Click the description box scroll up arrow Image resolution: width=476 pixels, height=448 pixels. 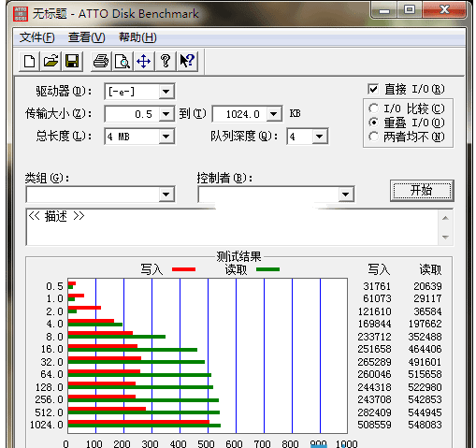point(445,218)
